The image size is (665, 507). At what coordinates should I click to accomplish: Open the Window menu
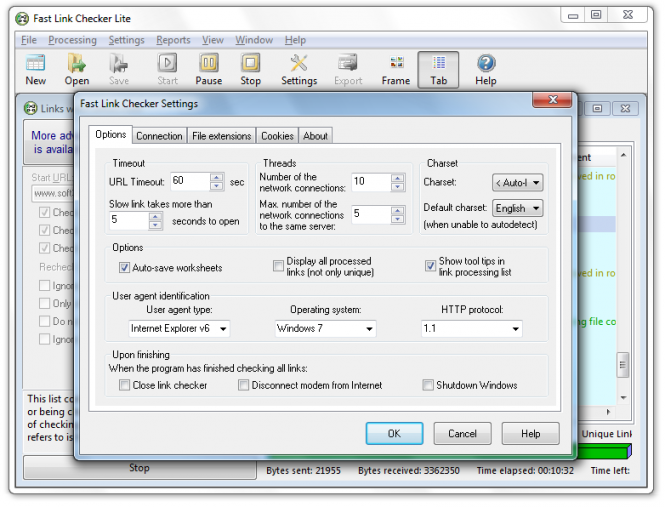[254, 40]
